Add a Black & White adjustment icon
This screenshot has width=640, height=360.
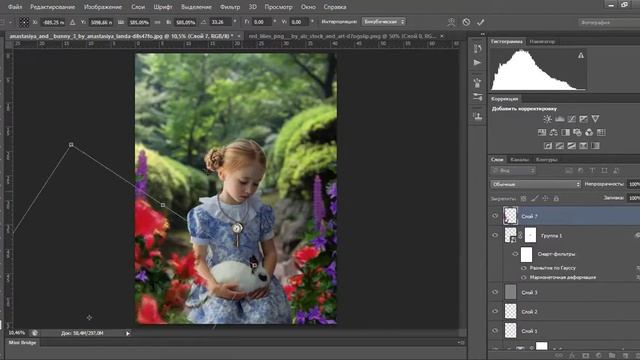[565, 132]
